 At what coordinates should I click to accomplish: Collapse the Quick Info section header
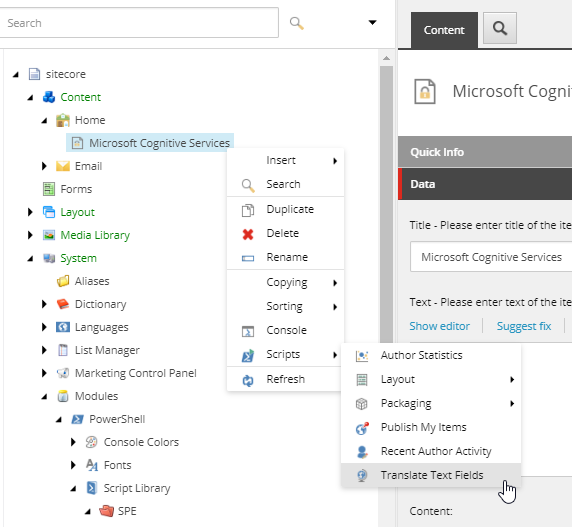[485, 152]
